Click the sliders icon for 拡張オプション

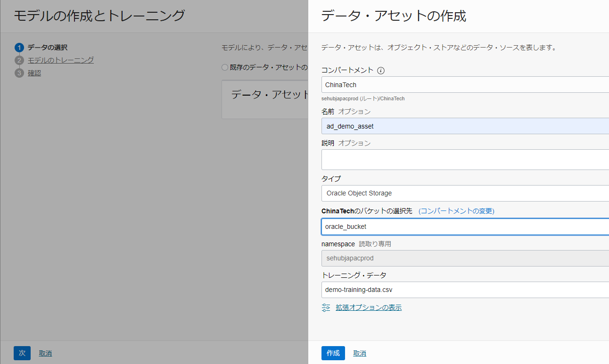(326, 307)
